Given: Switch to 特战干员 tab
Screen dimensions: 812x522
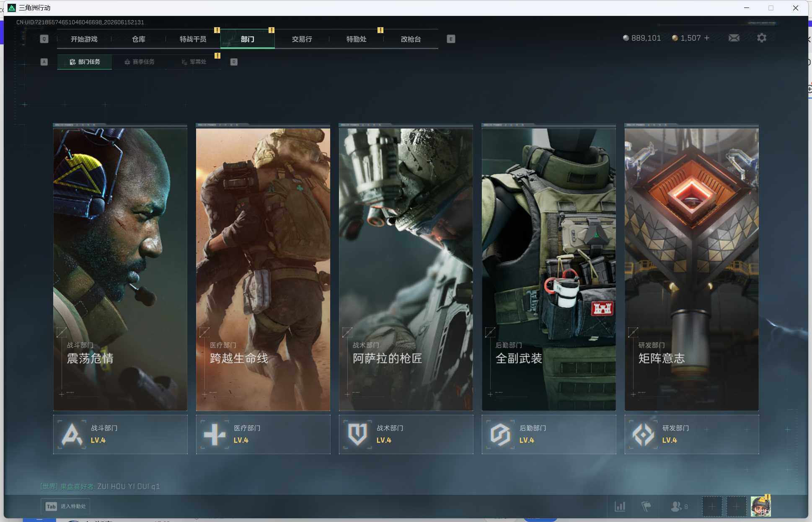Looking at the screenshot, I should click(193, 39).
